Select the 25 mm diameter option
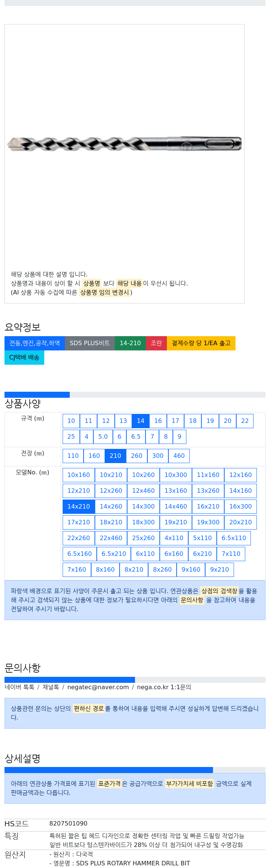This screenshot has width=270, height=868. [71, 437]
